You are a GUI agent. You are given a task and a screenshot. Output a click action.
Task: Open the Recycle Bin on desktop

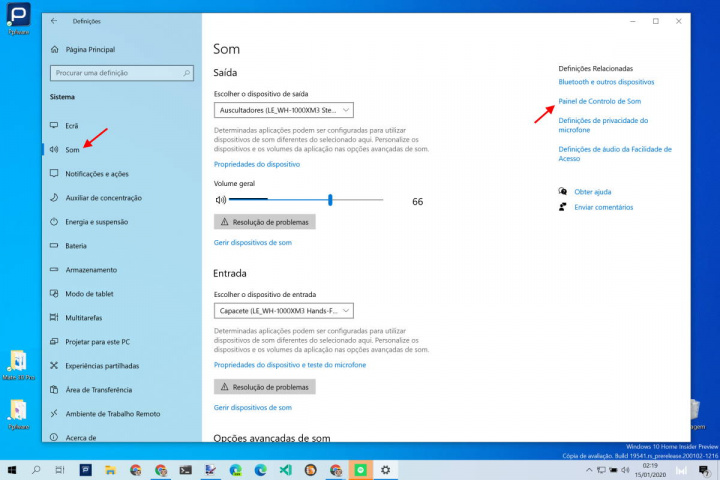pyautogui.click(x=694, y=410)
